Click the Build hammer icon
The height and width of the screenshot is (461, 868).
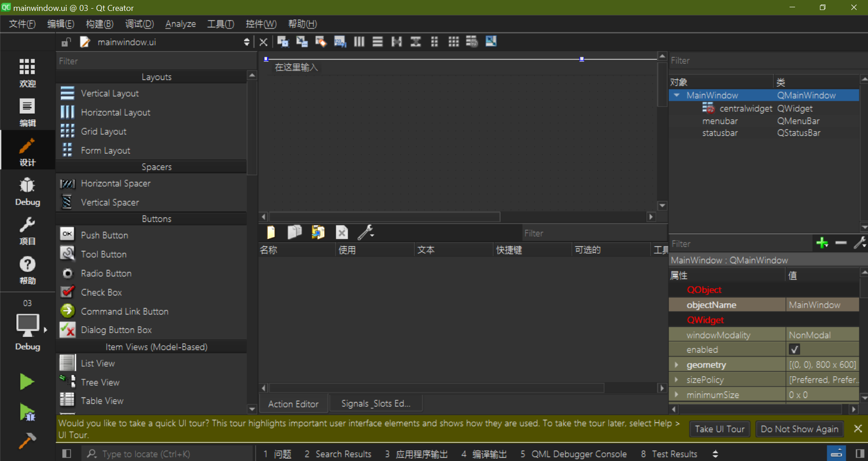(x=27, y=441)
